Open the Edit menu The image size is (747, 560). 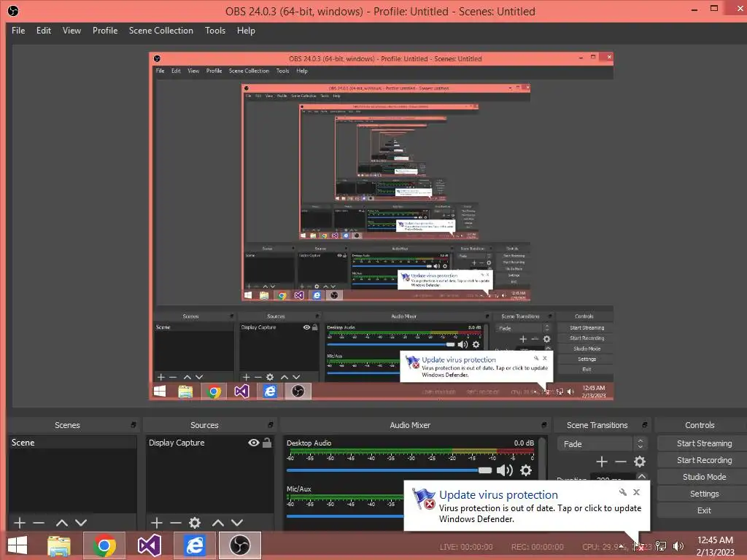pos(43,31)
